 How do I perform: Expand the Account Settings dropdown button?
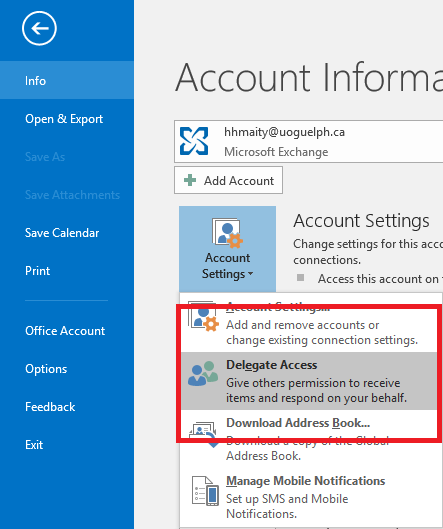coord(227,249)
